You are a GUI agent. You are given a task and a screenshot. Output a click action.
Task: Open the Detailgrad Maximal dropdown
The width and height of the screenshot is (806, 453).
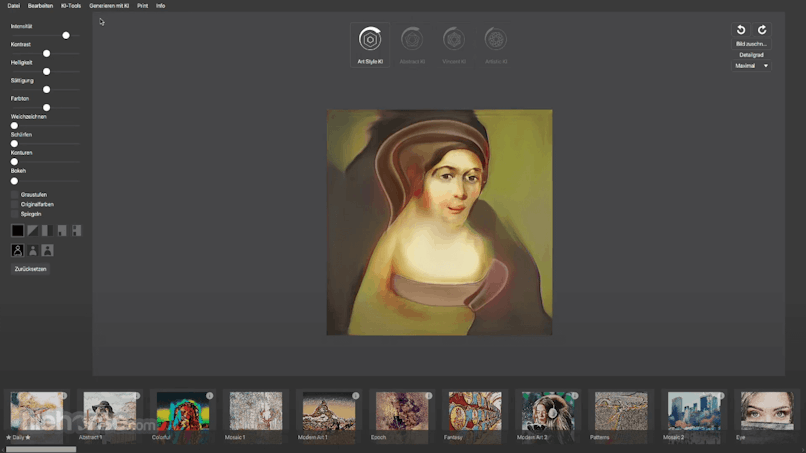[751, 66]
